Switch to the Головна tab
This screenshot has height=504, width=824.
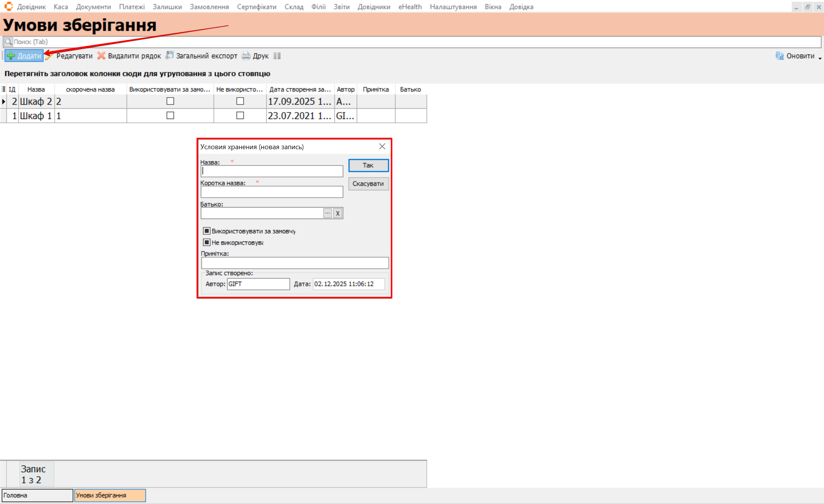[37, 495]
